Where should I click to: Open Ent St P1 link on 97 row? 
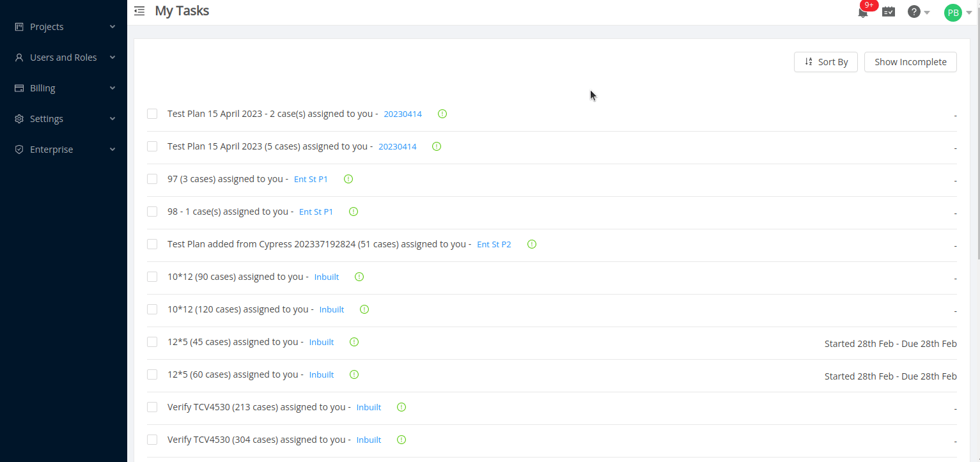(311, 180)
